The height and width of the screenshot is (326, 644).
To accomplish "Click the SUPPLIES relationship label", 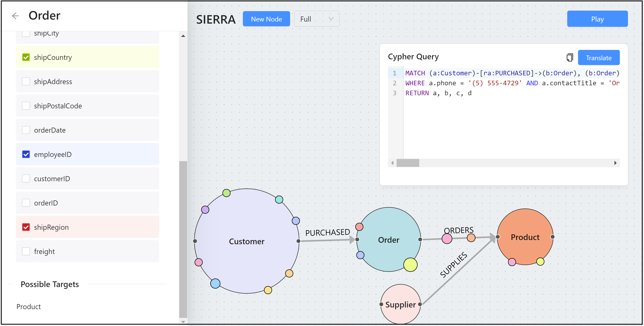I will point(453,265).
